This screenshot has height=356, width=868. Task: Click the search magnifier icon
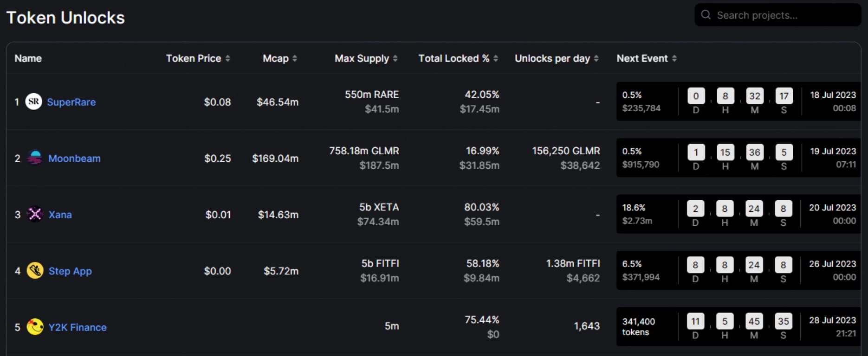706,15
